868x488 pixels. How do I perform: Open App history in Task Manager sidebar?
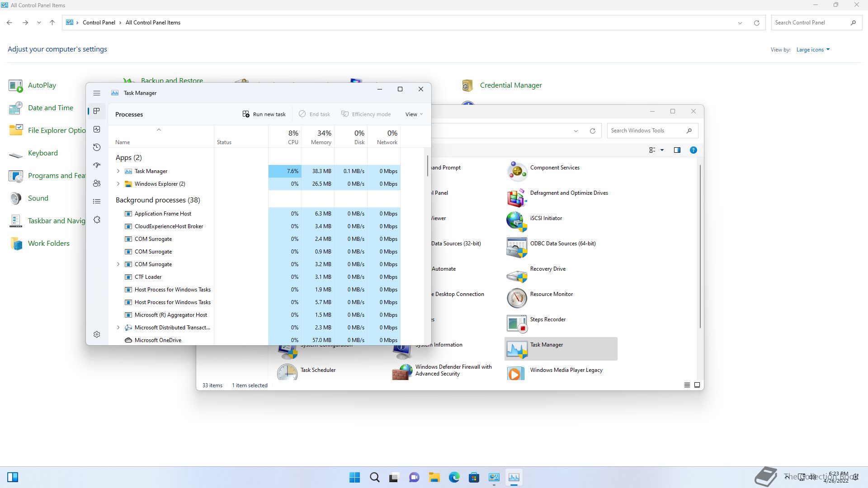pos(97,147)
